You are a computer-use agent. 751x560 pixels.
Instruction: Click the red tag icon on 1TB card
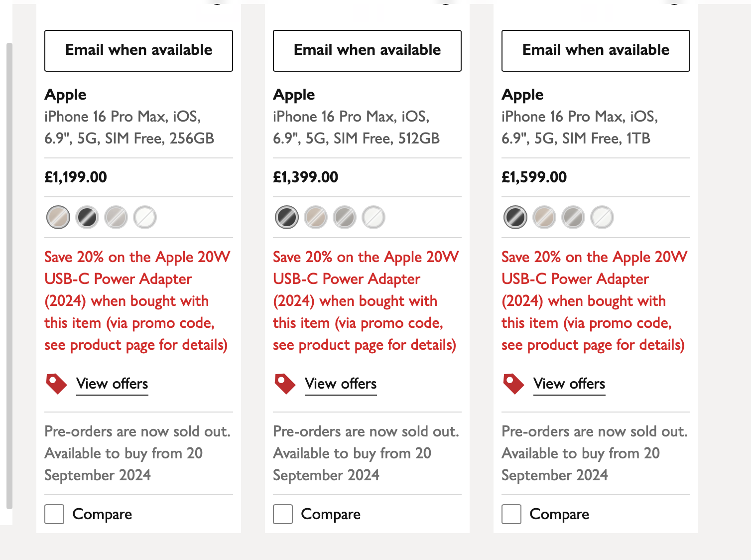tap(513, 384)
